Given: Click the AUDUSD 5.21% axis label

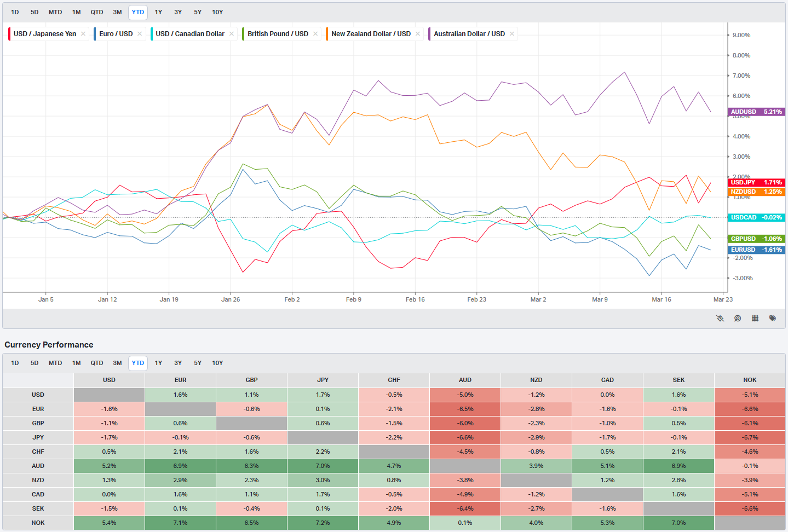Looking at the screenshot, I should [756, 112].
